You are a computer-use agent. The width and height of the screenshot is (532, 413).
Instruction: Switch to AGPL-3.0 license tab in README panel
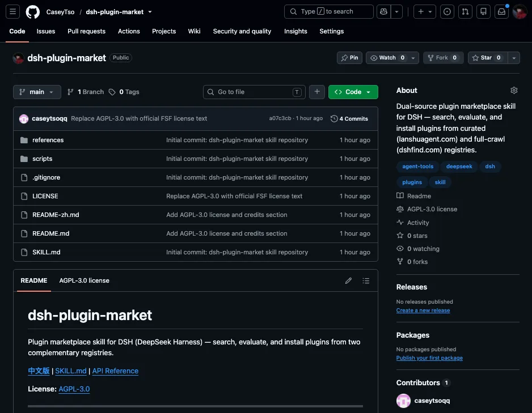pos(84,280)
